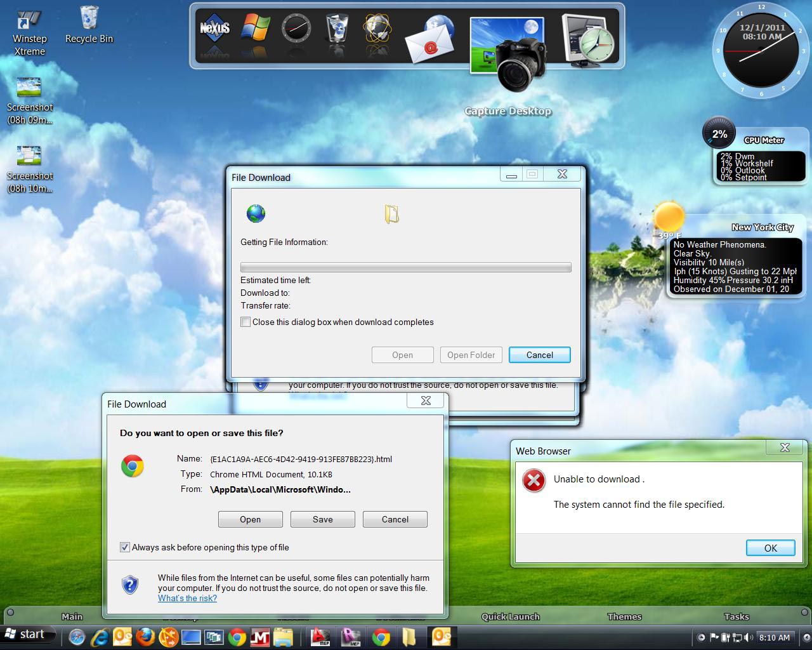Image resolution: width=812 pixels, height=650 pixels.
Task: Uncheck 'Always ask before opening this type of file'
Action: coord(125,547)
